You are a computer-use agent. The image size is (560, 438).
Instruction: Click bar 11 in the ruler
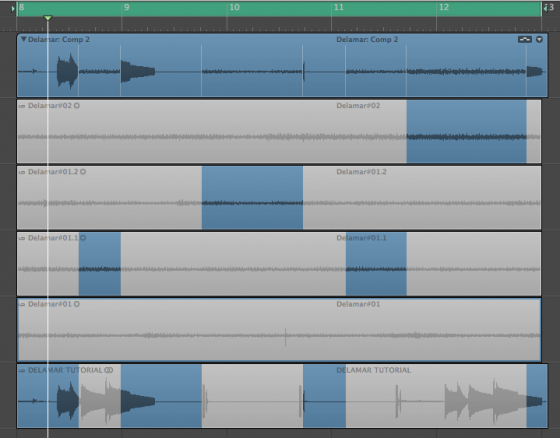tap(339, 8)
